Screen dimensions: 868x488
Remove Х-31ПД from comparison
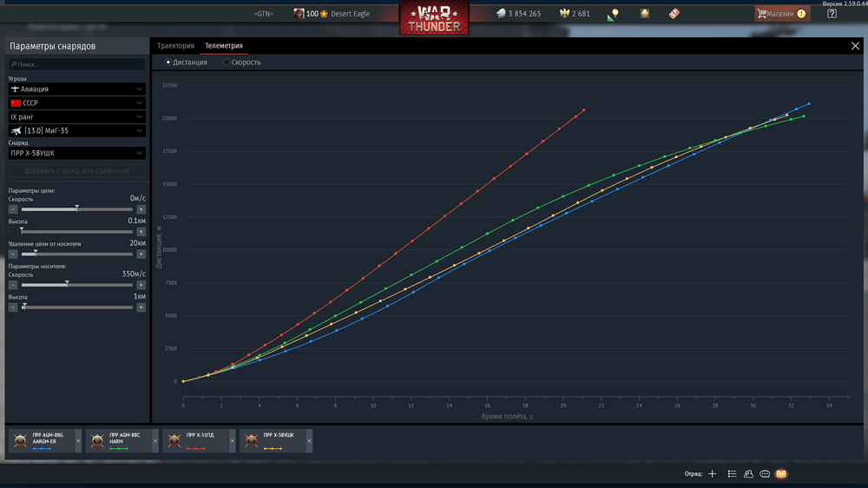[x=232, y=441]
